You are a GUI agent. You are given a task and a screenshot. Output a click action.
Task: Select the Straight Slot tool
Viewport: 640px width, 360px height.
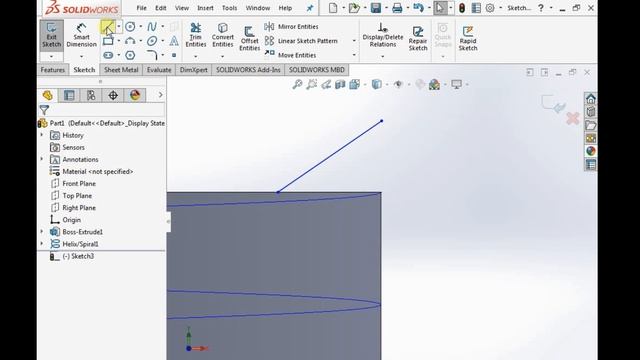pos(108,55)
